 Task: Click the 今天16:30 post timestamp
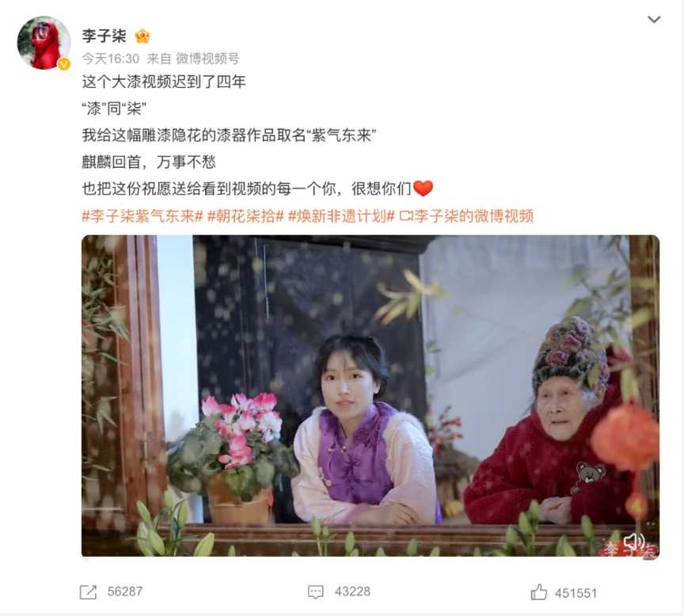pyautogui.click(x=111, y=59)
